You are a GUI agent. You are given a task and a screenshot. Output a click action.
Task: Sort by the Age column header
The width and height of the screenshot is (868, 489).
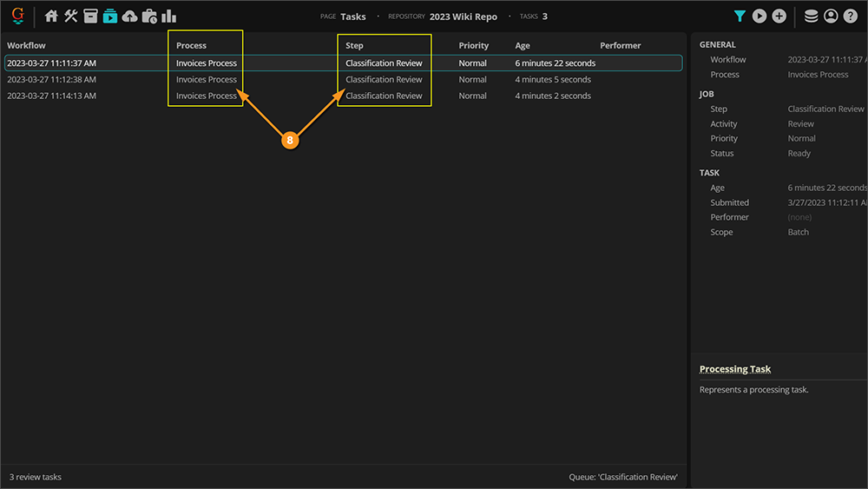point(523,45)
